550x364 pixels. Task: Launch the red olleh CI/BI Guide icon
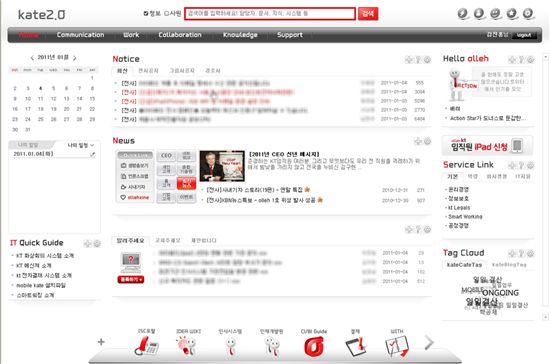click(x=314, y=346)
